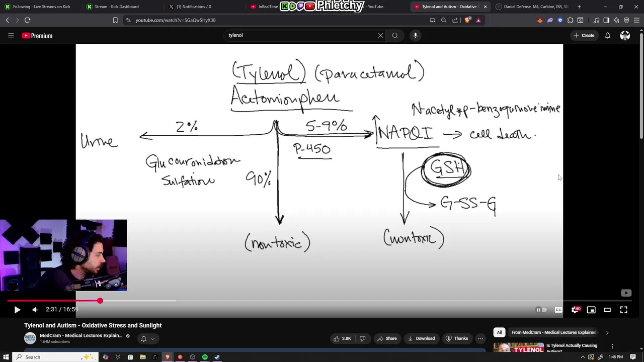Switch to Notifications / X tab
Screen dimensions: 644x362
pyautogui.click(x=201, y=7)
